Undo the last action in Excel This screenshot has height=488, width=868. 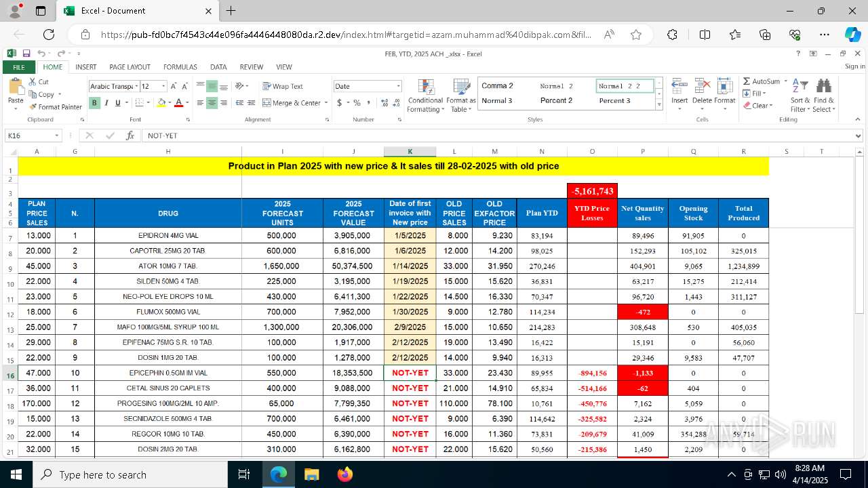click(41, 54)
